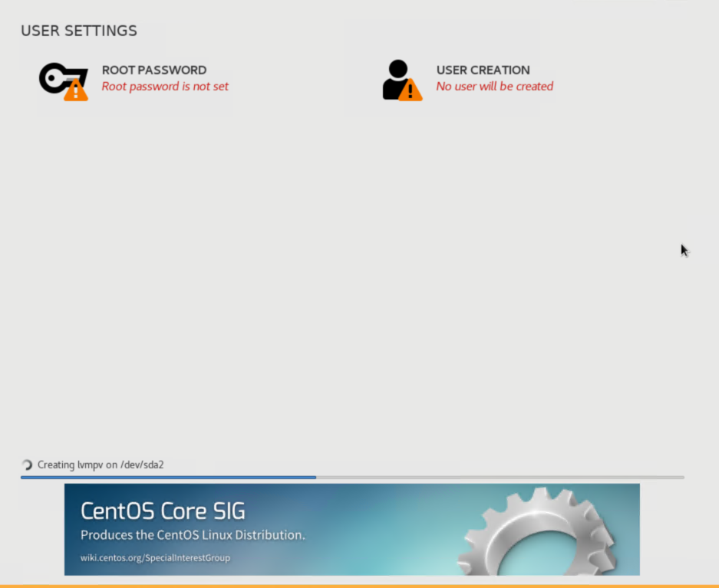722x588 pixels.
Task: Open the USER CREATION settings
Action: tap(483, 70)
